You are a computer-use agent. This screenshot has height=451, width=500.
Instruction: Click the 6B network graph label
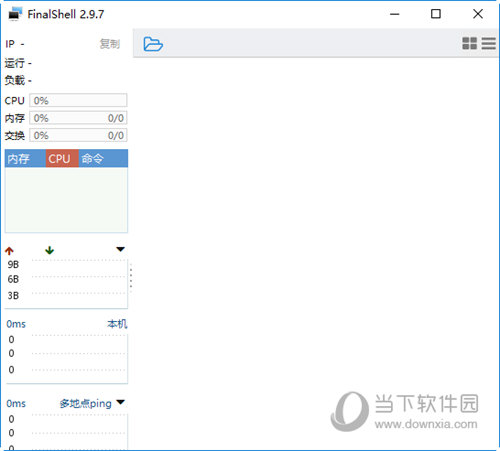tap(13, 279)
